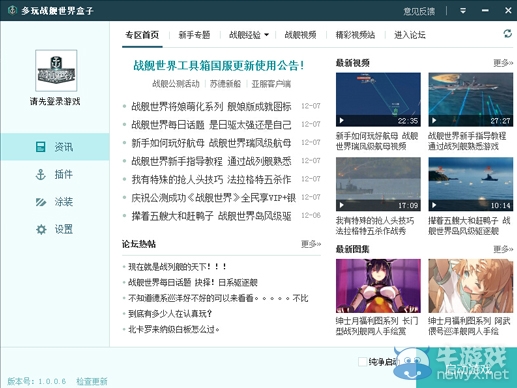Expand 更多 next to 论坛热帖
The image size is (517, 388).
point(311,244)
